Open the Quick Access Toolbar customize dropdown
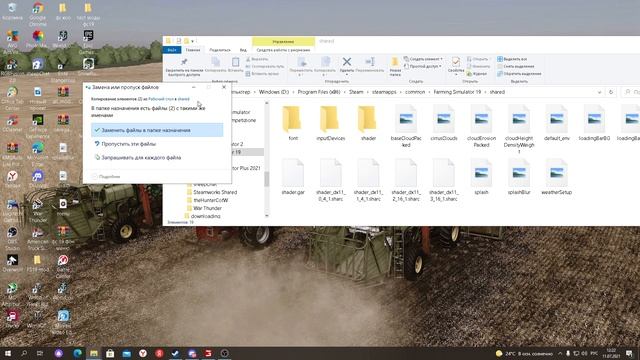The width and height of the screenshot is (640, 360). [193, 41]
